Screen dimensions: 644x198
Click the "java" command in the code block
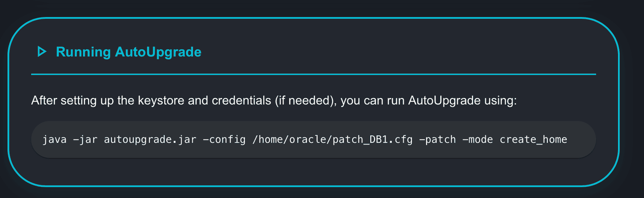(x=54, y=140)
